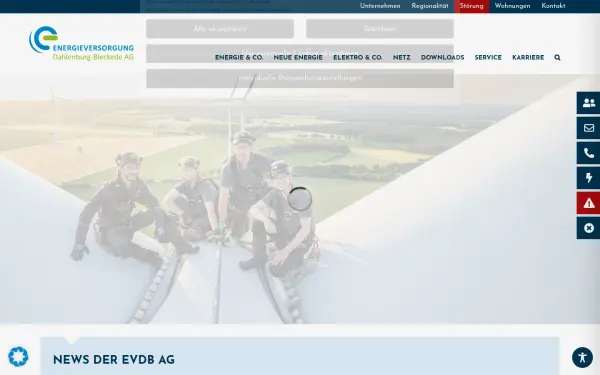Visit the Wohnungen link in the top bar

[x=512, y=6]
